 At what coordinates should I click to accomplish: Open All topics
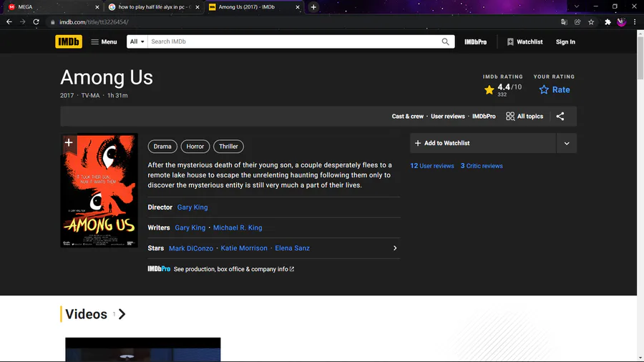(525, 116)
